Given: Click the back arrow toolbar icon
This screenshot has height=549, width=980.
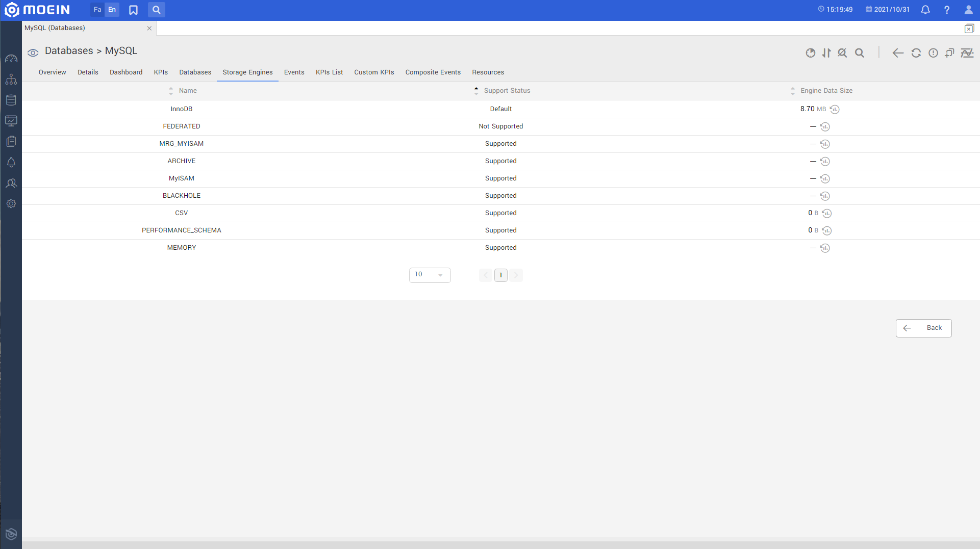Looking at the screenshot, I should point(898,53).
